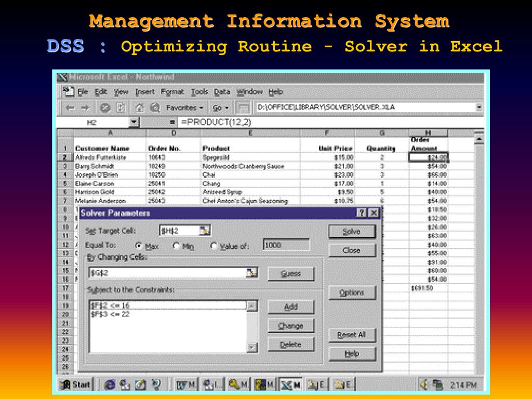Select the Min radio button

176,245
